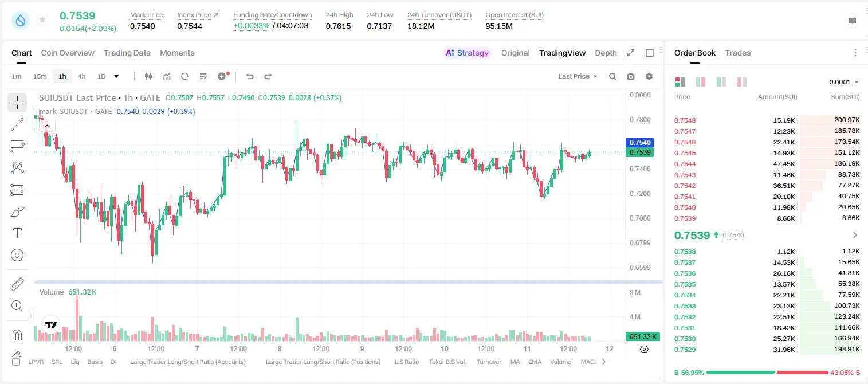Expand the timeframe dropdown next to 1D
The image size is (868, 384).
(x=116, y=76)
